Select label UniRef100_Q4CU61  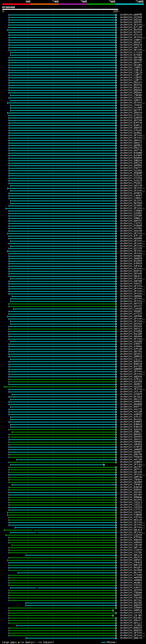pyautogui.click(x=131, y=492)
